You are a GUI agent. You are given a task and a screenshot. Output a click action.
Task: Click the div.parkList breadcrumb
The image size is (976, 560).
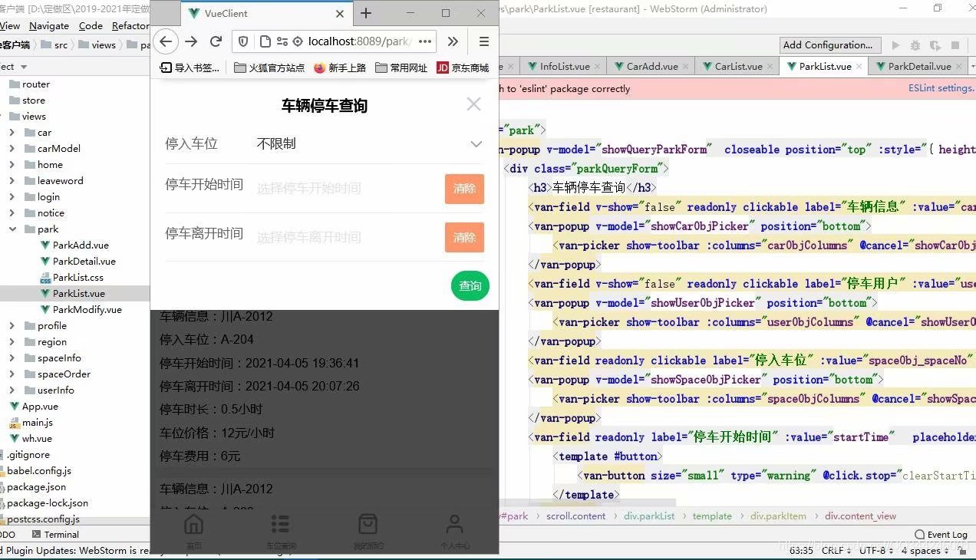(649, 516)
